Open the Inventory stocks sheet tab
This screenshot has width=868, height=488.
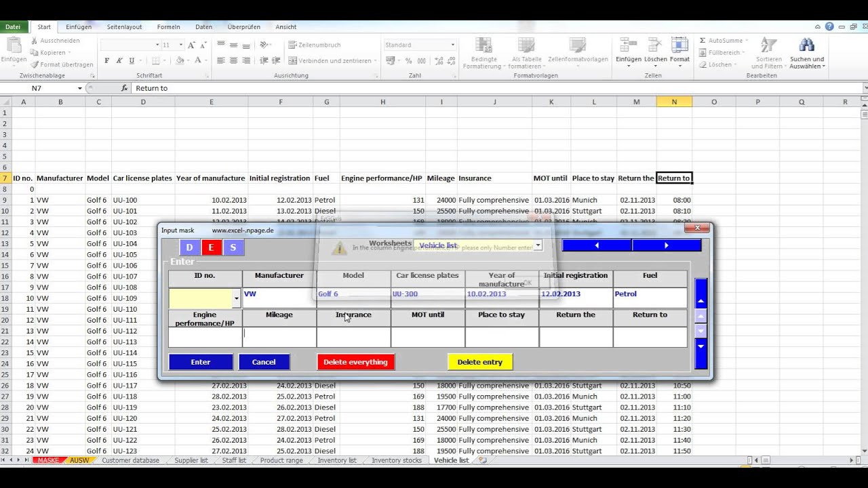click(397, 460)
